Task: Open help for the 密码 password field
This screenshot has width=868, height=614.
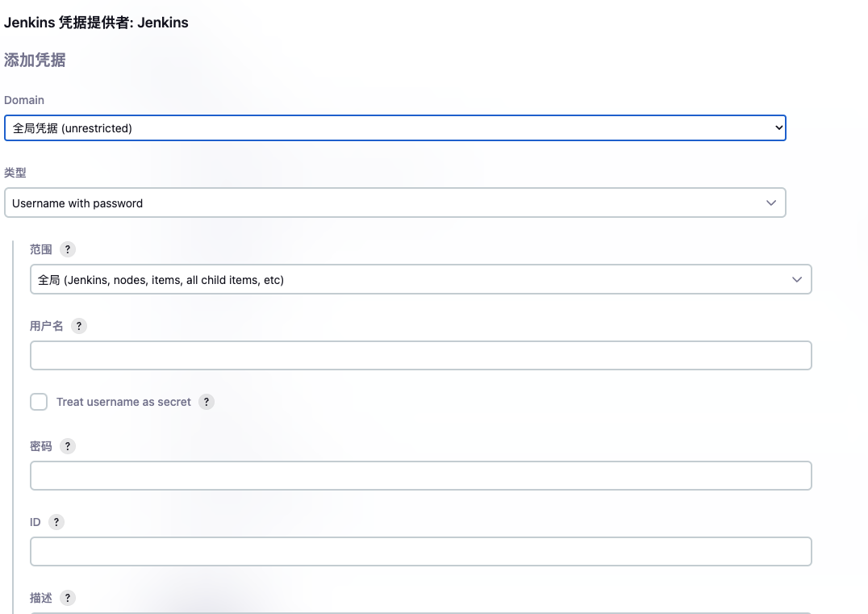Action: (x=68, y=446)
